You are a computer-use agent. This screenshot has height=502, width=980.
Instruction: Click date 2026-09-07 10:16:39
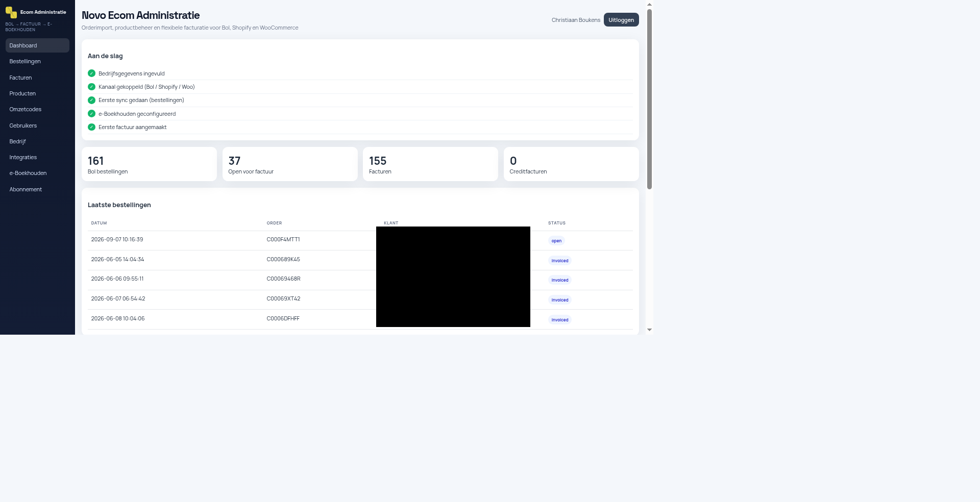(117, 239)
